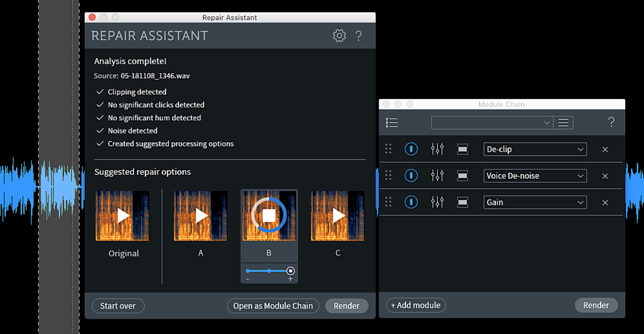Open the De-clip module dropdown
Screen dimensions: 644x334
(535, 149)
